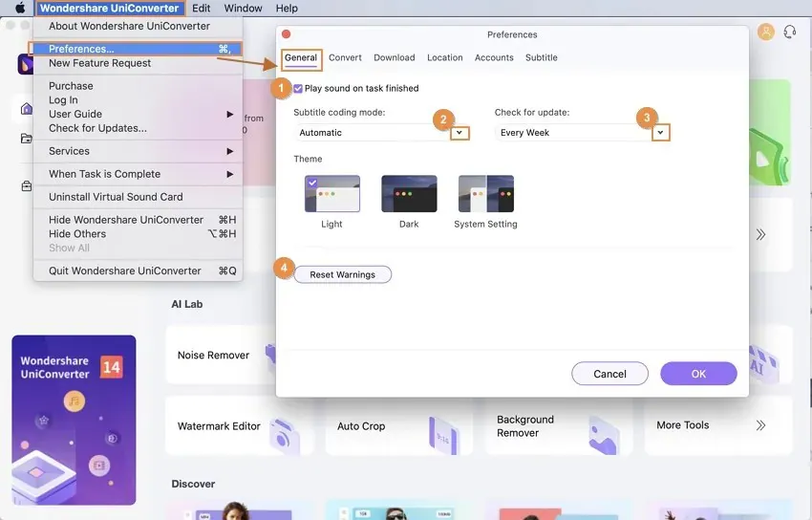This screenshot has height=520, width=812.
Task: Switch to the Download tab
Action: [395, 57]
